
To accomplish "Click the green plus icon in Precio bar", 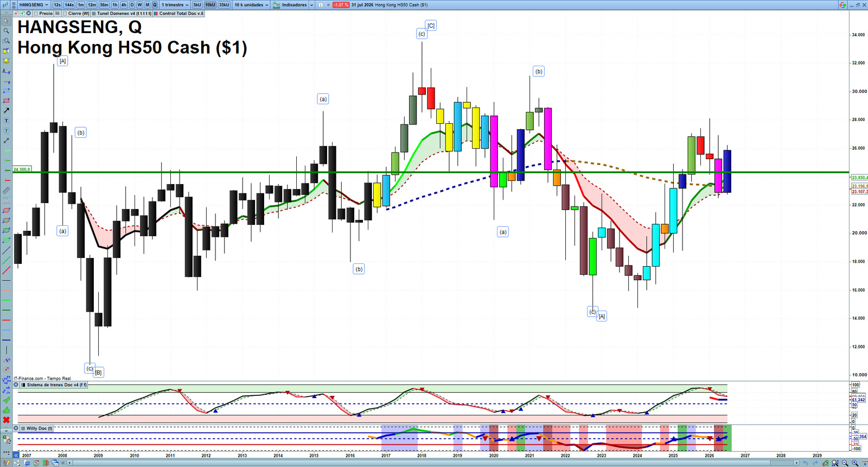I will pos(22,14).
